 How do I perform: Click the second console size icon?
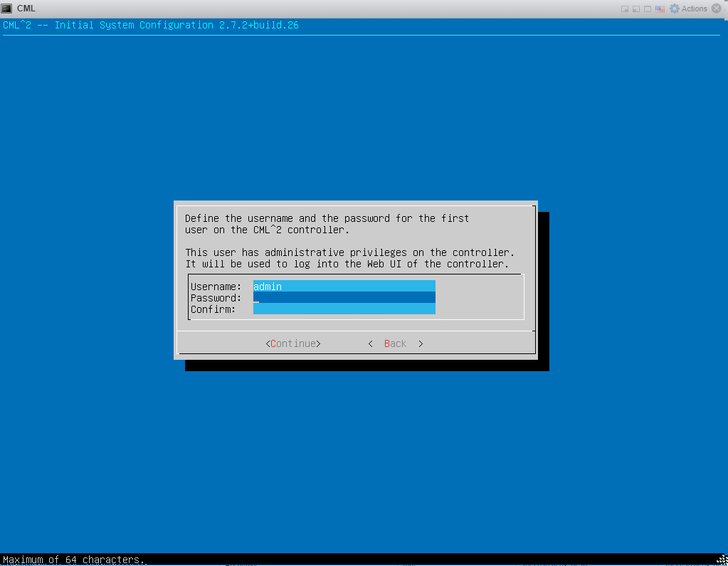(636, 9)
